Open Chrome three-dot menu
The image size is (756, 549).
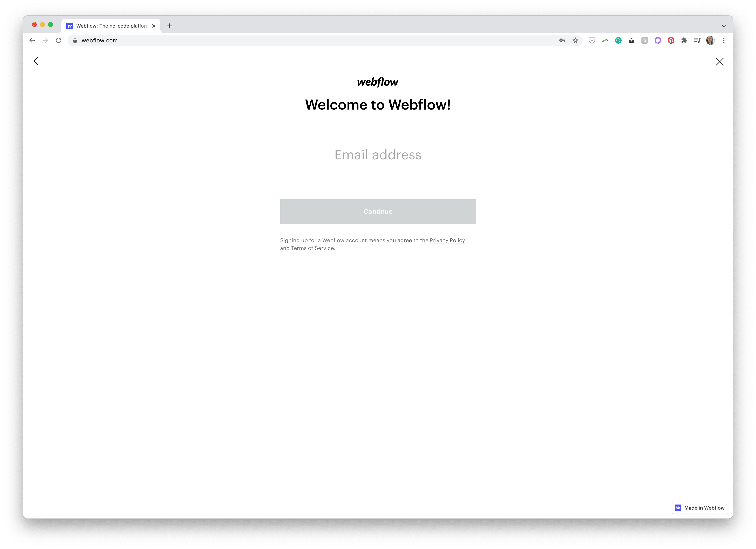click(x=724, y=40)
